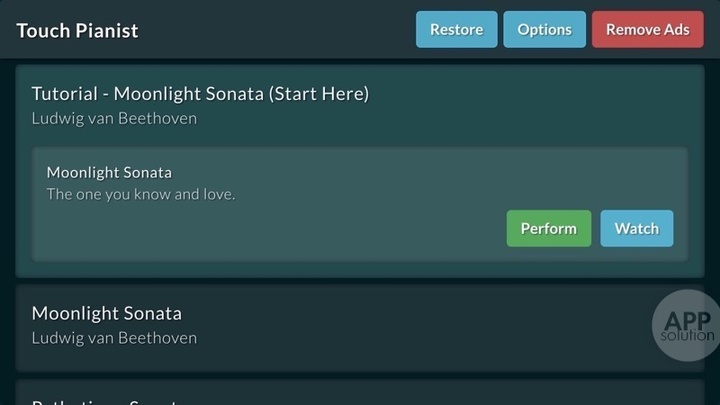The height and width of the screenshot is (405, 720).
Task: Click the word "solution" in the circular watermark
Action: click(x=688, y=336)
